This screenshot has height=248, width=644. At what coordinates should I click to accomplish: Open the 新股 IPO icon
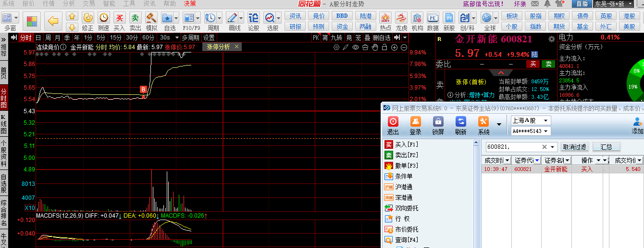[x=449, y=18]
